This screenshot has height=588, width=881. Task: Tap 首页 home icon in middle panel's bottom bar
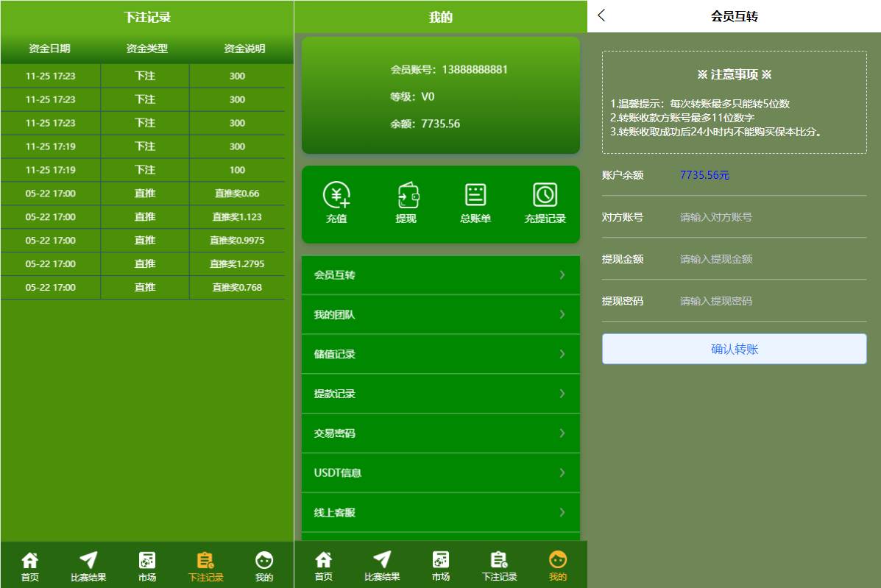tap(324, 559)
